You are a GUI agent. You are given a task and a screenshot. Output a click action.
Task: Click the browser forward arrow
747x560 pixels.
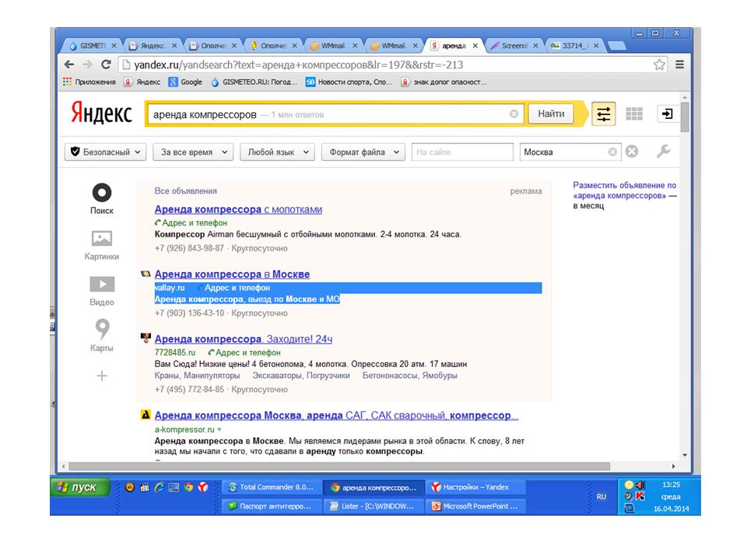[88, 65]
